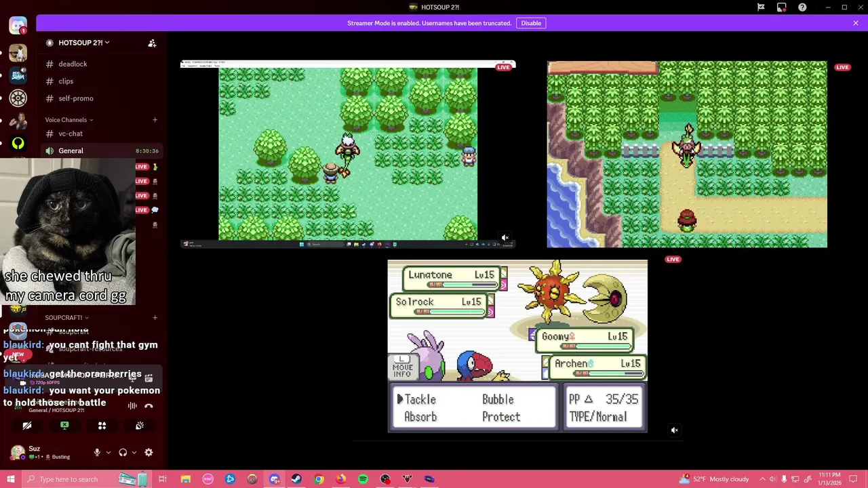The width and height of the screenshot is (868, 488).
Task: Open Overwatch icon on the taskbar
Action: [252, 479]
